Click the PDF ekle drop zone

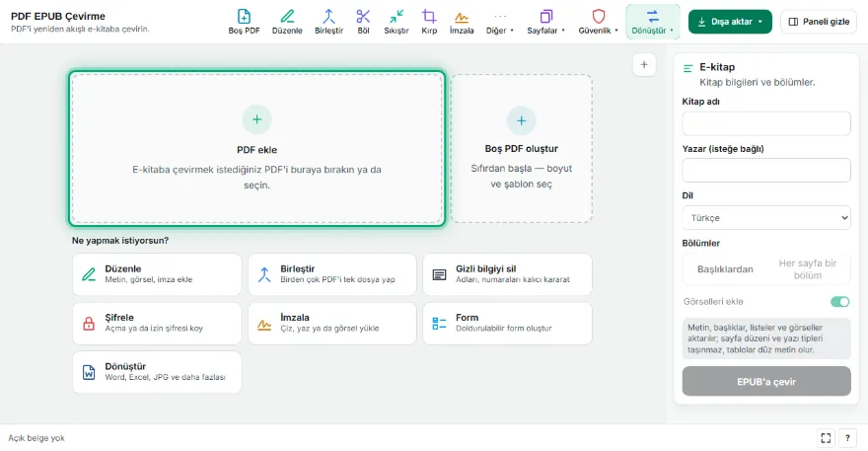click(x=256, y=148)
